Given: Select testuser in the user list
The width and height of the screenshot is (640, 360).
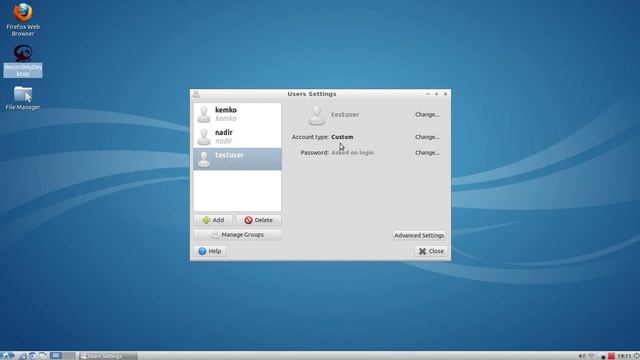Looking at the screenshot, I should point(238,159).
